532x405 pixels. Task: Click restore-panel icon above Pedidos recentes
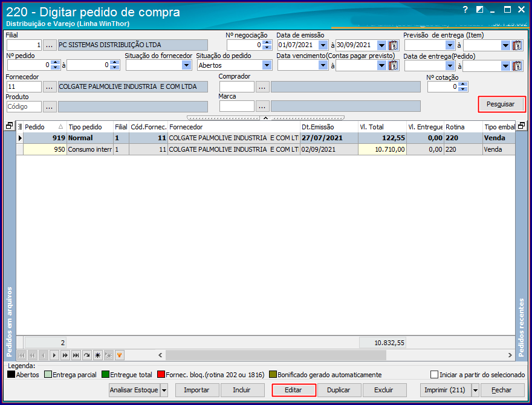[521, 126]
